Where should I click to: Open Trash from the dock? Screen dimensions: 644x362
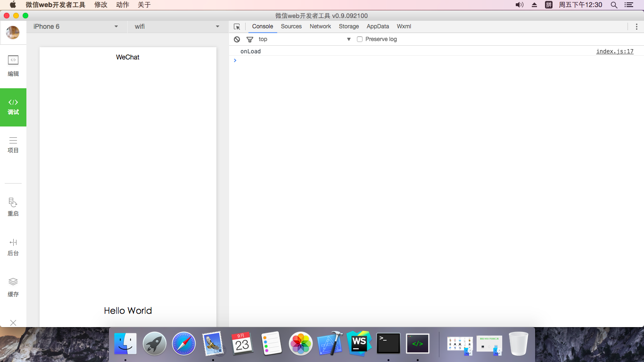pyautogui.click(x=519, y=344)
